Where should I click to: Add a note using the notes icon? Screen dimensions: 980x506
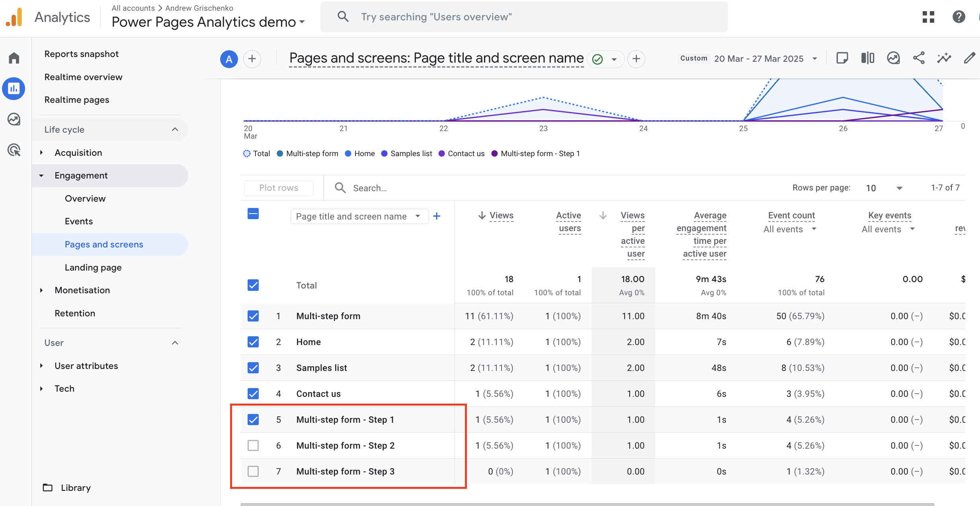pyautogui.click(x=842, y=58)
